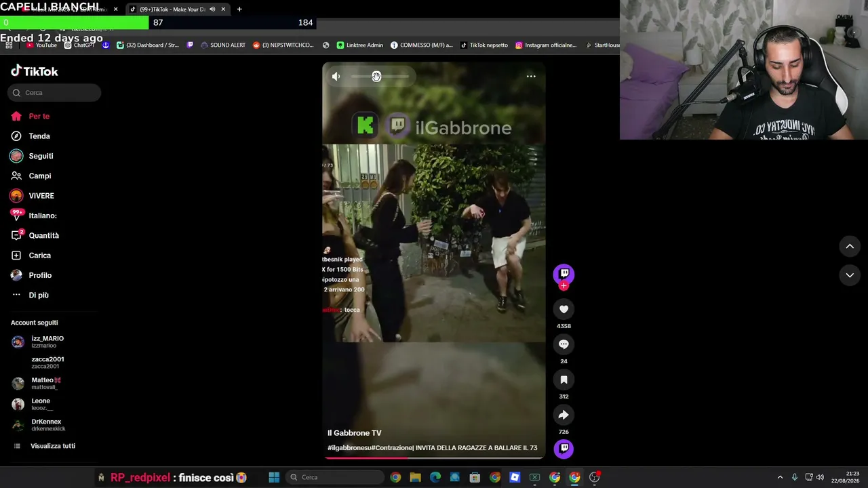Open the Windows Start menu

click(274, 477)
